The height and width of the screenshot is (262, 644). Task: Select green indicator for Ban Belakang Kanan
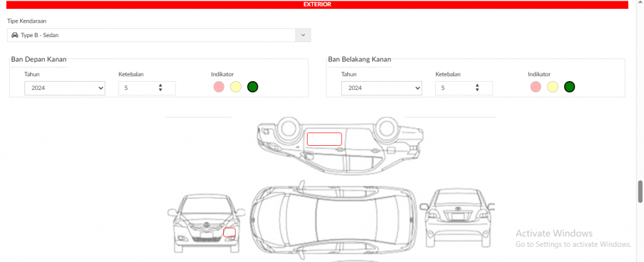570,87
